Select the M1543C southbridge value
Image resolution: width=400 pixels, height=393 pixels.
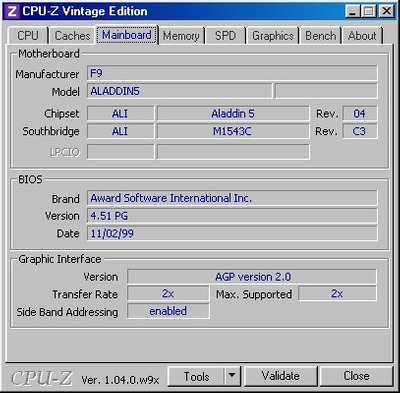[x=233, y=131]
